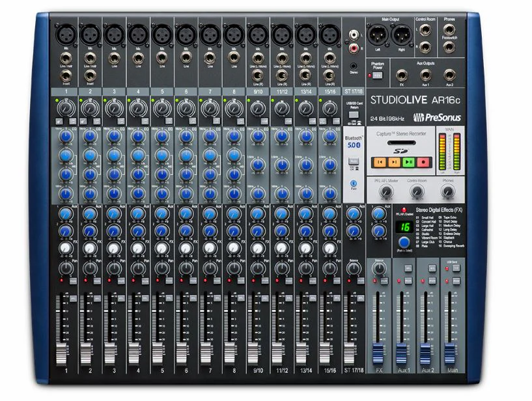Select the blue FX preset selector knob
The width and height of the screenshot is (532, 401).
404,242
